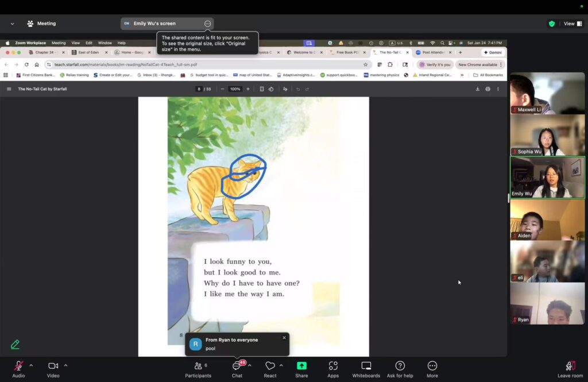
Task: Click the green annotate pencil icon
Action: [x=15, y=344]
